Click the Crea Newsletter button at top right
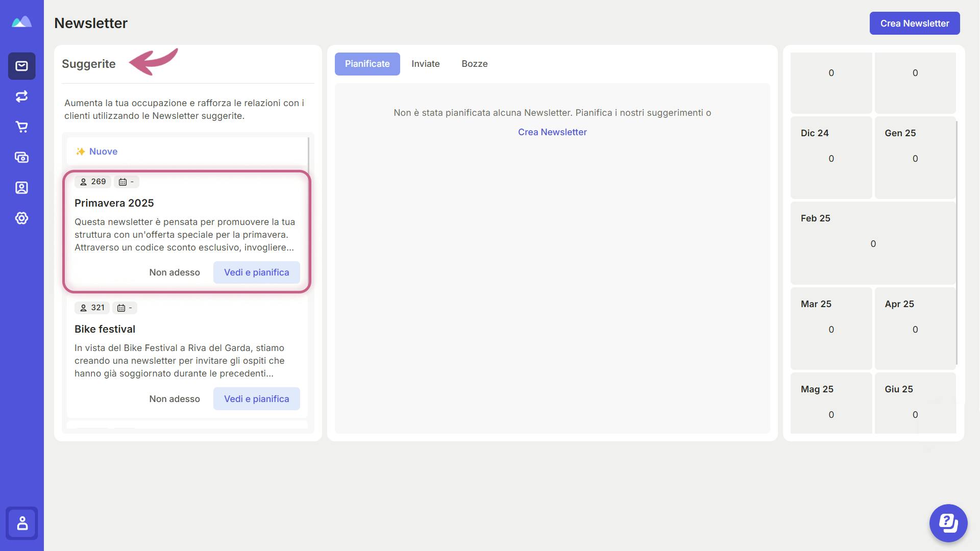This screenshot has width=980, height=551. pos(915,23)
